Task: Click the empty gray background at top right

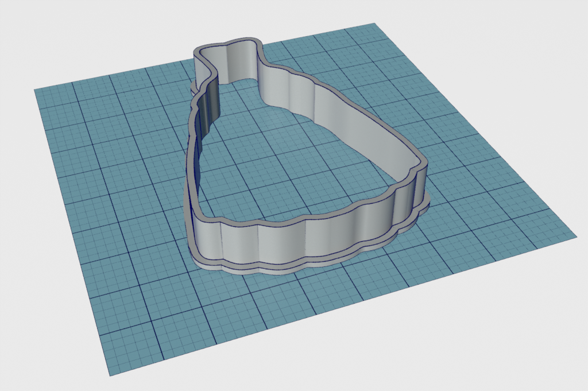Action: 517,46
